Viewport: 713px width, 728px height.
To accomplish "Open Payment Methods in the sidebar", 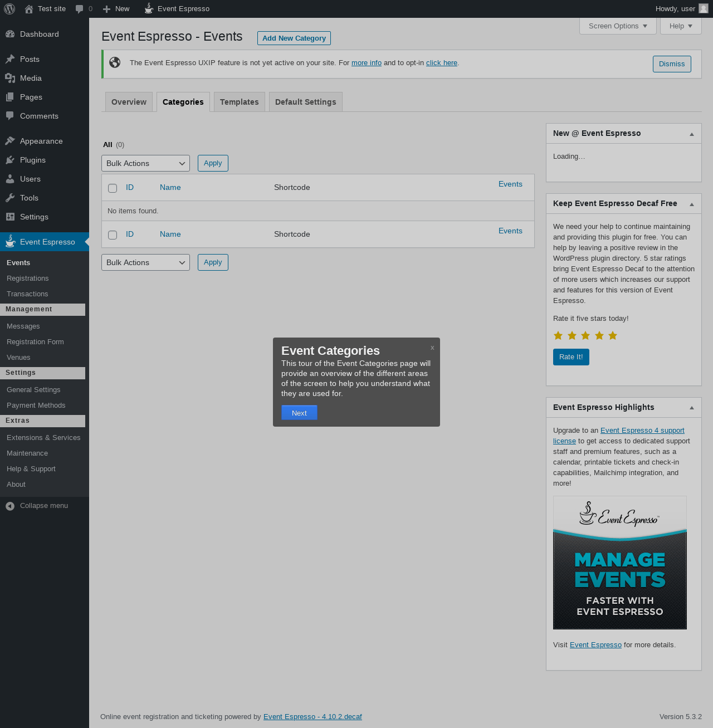I will 36,405.
